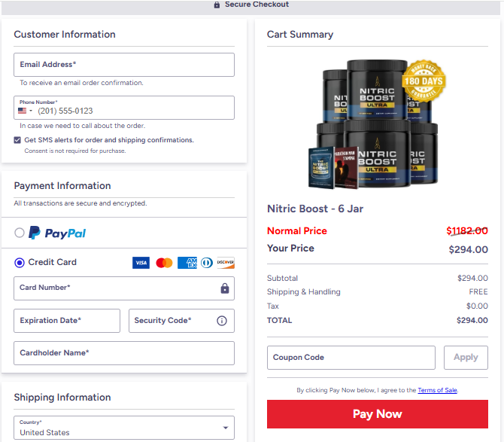The image size is (504, 442).
Task: Open the phone country flag dropdown
Action: 26,111
